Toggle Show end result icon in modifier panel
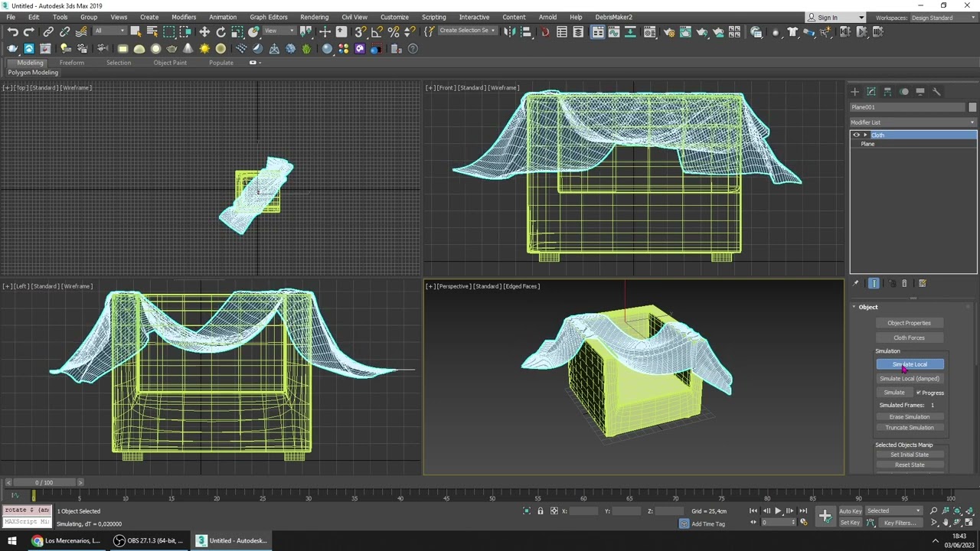Image resolution: width=980 pixels, height=551 pixels. (874, 283)
